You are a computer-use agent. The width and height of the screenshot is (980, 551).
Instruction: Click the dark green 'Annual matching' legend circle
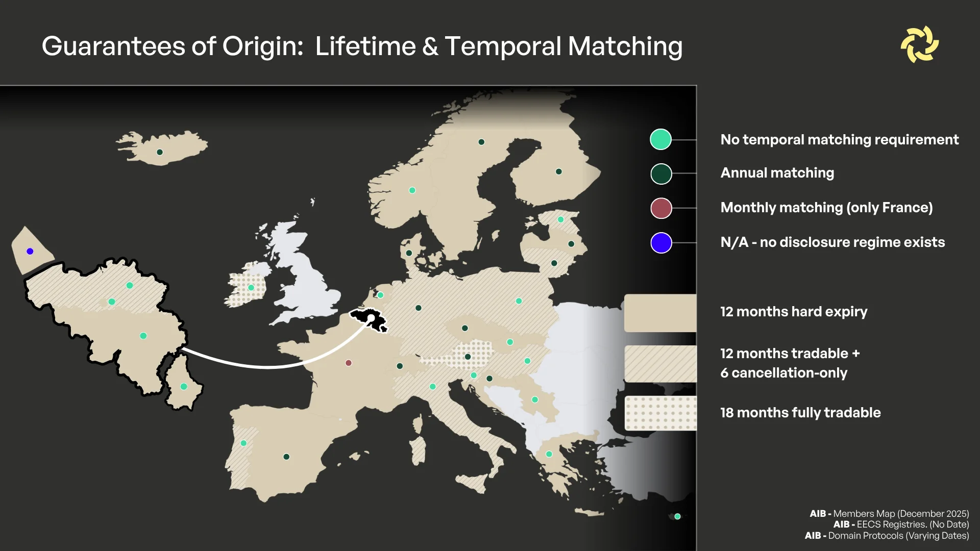(x=661, y=174)
